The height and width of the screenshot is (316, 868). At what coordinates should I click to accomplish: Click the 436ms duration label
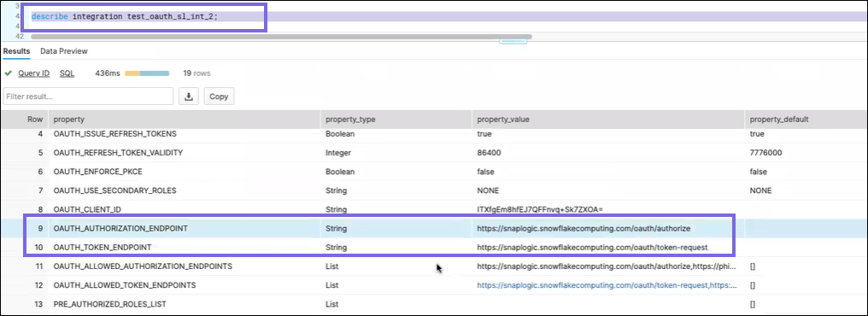[x=108, y=73]
